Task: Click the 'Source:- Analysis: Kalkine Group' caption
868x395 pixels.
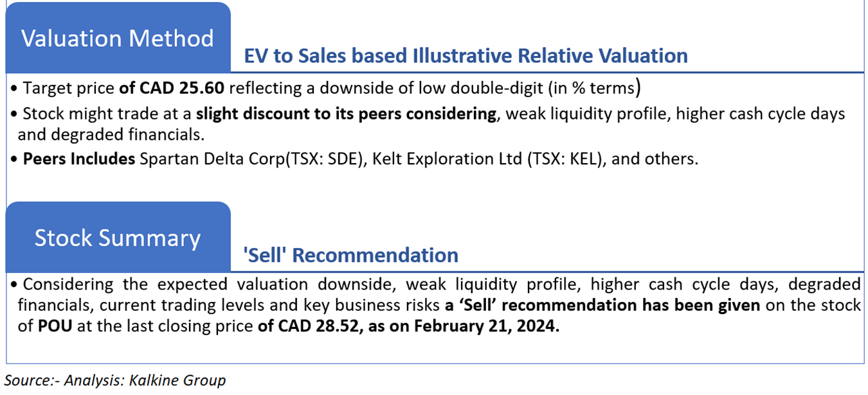Action: (115, 380)
